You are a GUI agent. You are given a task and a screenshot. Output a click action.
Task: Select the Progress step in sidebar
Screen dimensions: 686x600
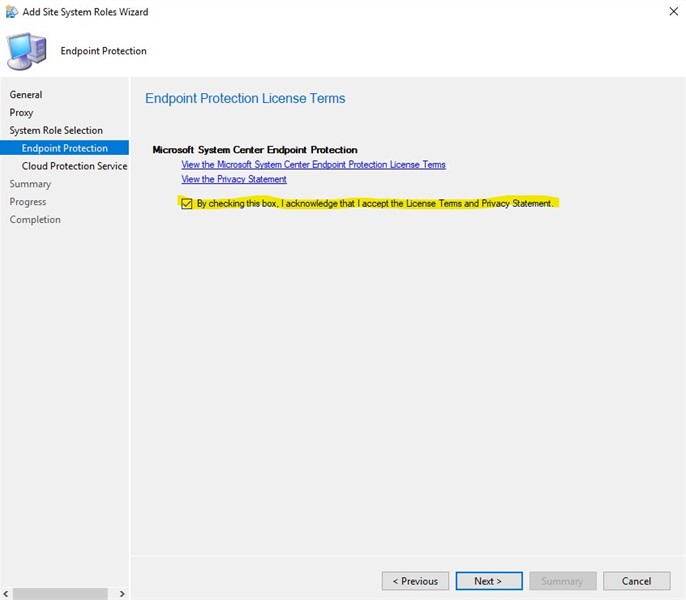point(28,202)
